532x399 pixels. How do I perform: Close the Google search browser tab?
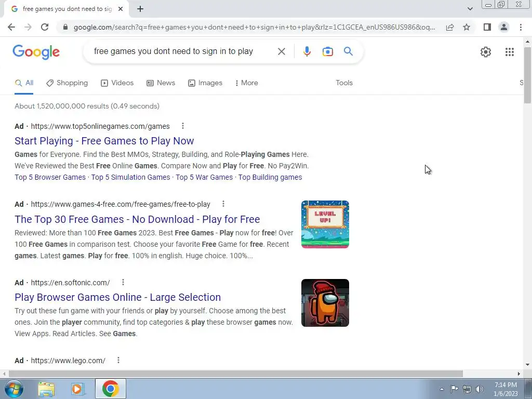(121, 9)
